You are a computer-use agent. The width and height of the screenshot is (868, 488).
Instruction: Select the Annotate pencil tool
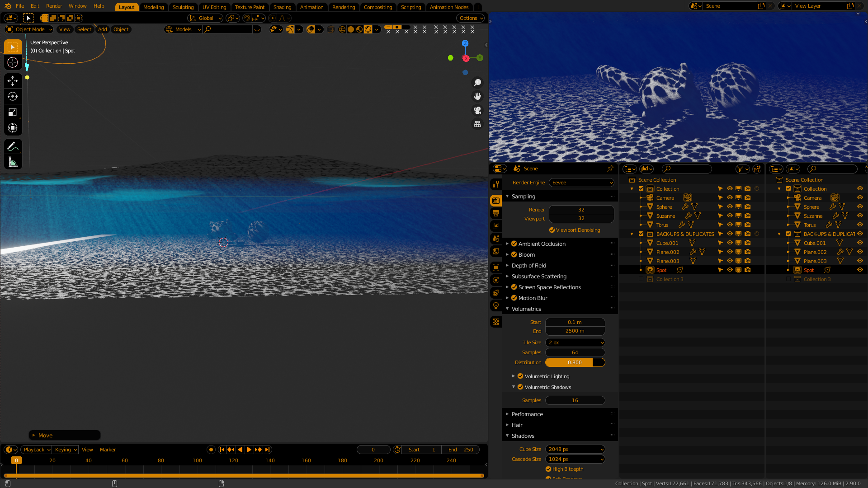[13, 146]
